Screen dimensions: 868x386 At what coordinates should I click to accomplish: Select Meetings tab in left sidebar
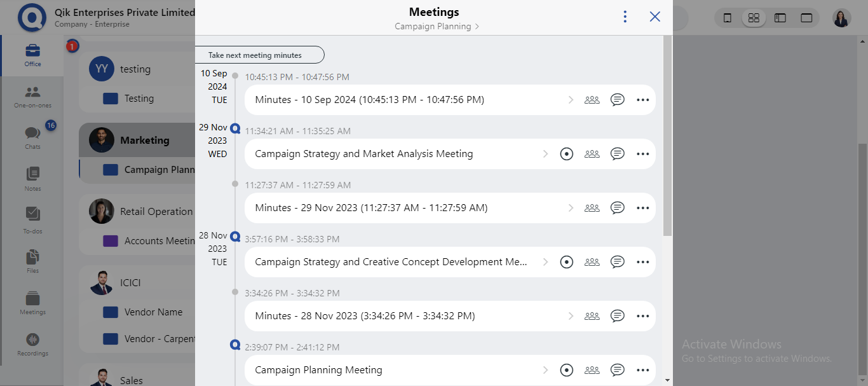(32, 303)
